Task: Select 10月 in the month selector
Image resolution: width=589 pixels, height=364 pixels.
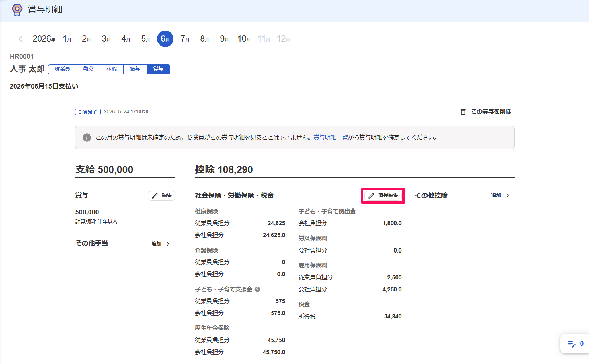Action: (x=244, y=39)
